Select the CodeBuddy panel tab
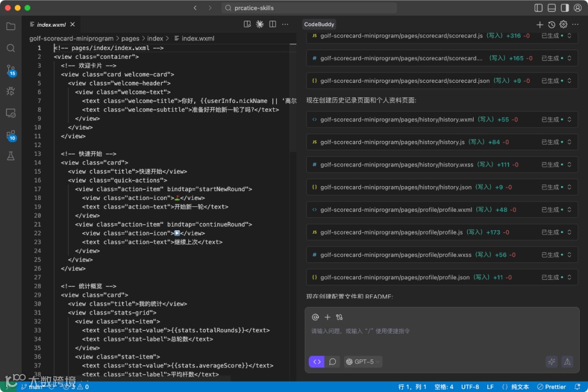The width and height of the screenshot is (588, 392). pyautogui.click(x=319, y=24)
